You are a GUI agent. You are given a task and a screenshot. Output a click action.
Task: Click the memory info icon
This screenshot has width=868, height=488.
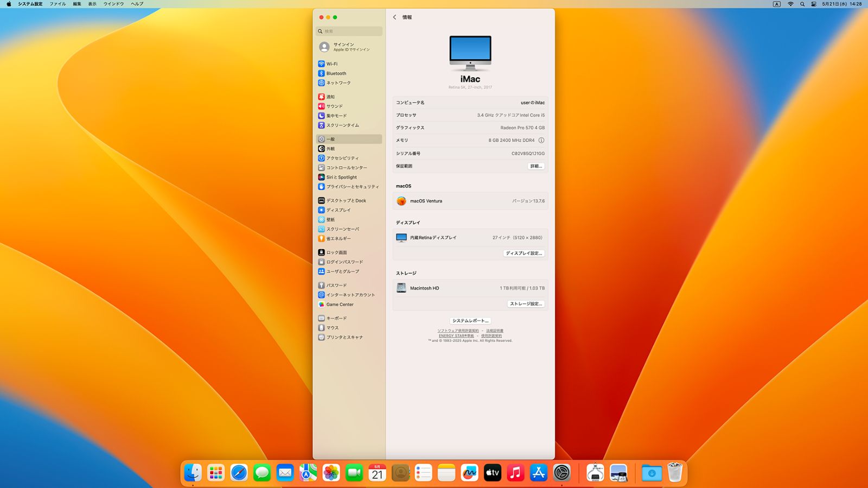click(541, 140)
